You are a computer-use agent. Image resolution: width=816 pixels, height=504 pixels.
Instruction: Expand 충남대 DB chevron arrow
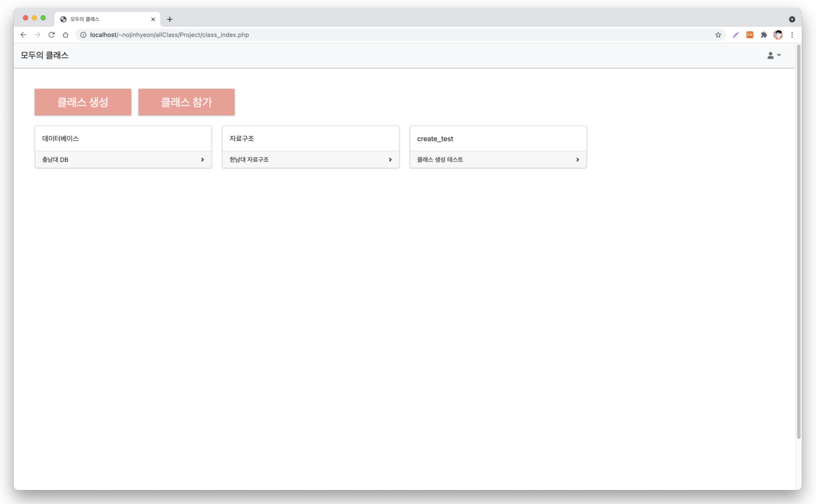(x=202, y=160)
